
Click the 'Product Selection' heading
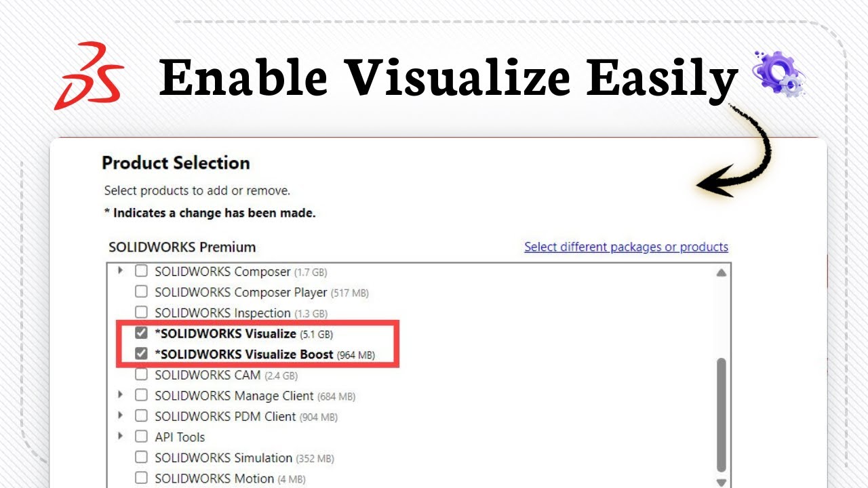point(176,163)
